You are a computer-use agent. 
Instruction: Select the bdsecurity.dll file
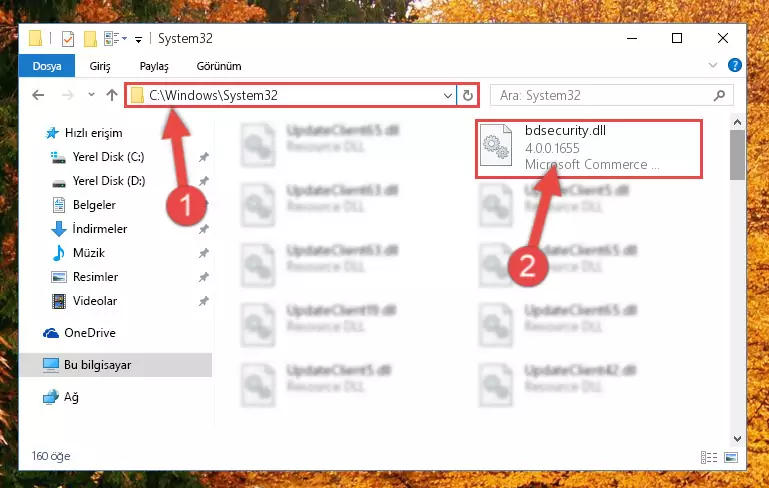pyautogui.click(x=589, y=148)
